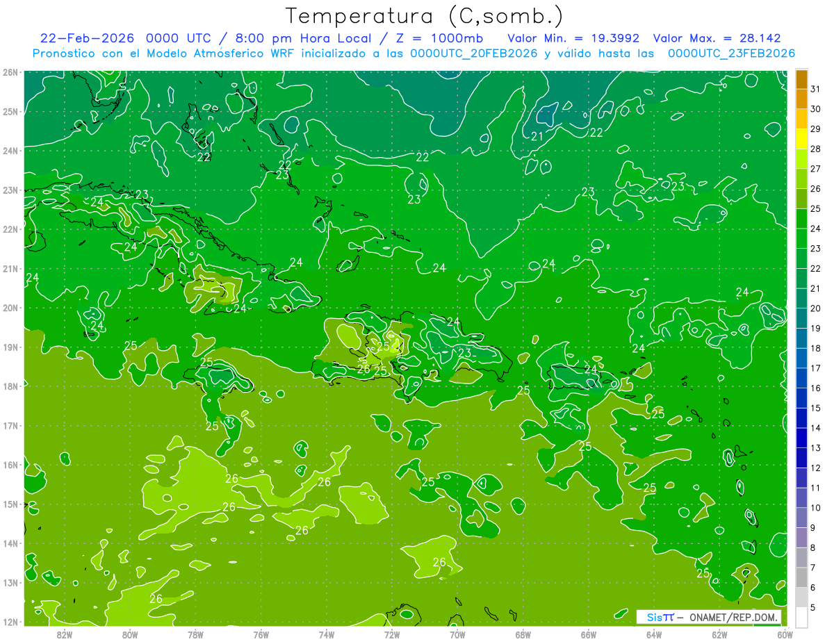Pick the blue legend swatch between 15 and 16

coord(801,398)
